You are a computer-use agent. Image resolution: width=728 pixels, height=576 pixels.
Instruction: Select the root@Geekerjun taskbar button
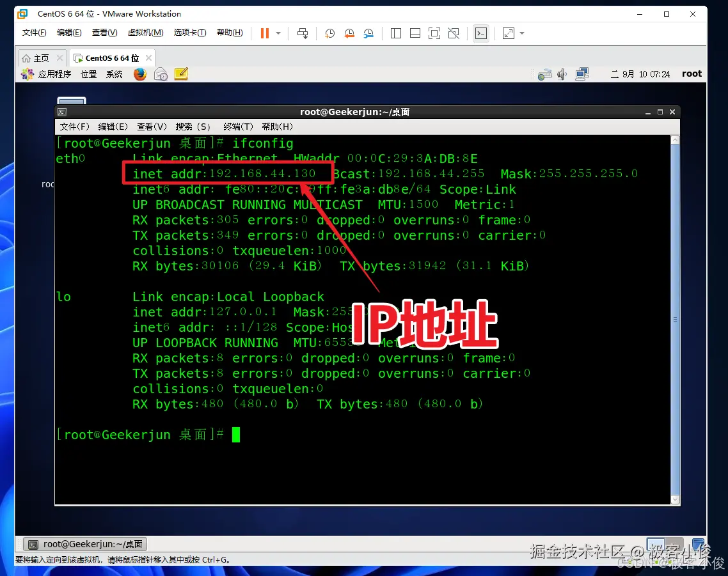tap(86, 544)
